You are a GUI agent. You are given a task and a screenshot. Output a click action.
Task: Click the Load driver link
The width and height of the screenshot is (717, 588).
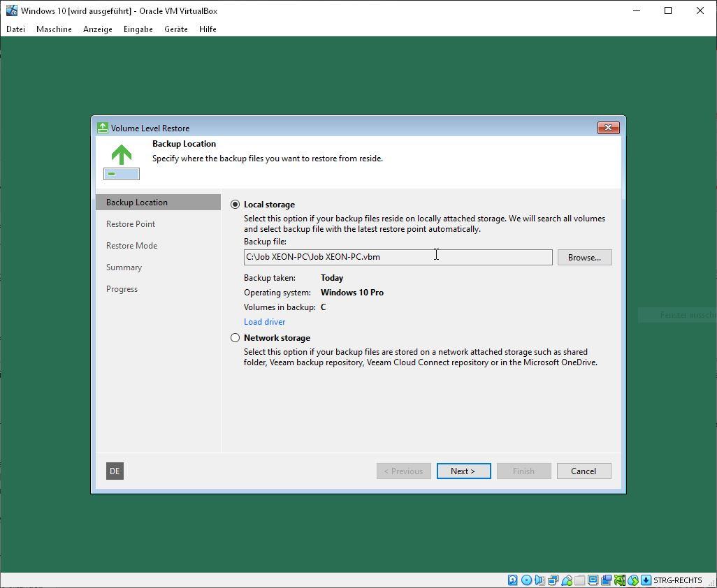(x=264, y=322)
